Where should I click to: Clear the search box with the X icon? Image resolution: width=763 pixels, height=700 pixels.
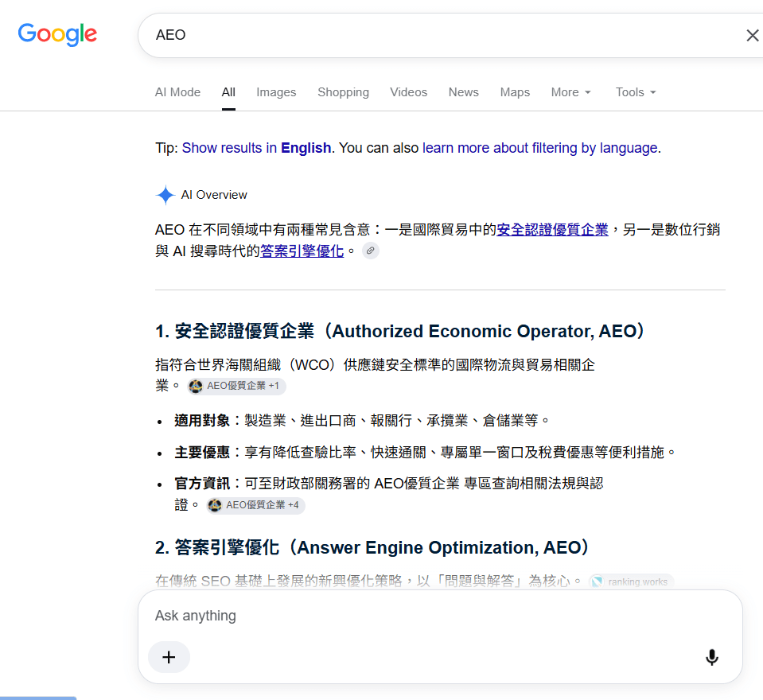point(753,35)
